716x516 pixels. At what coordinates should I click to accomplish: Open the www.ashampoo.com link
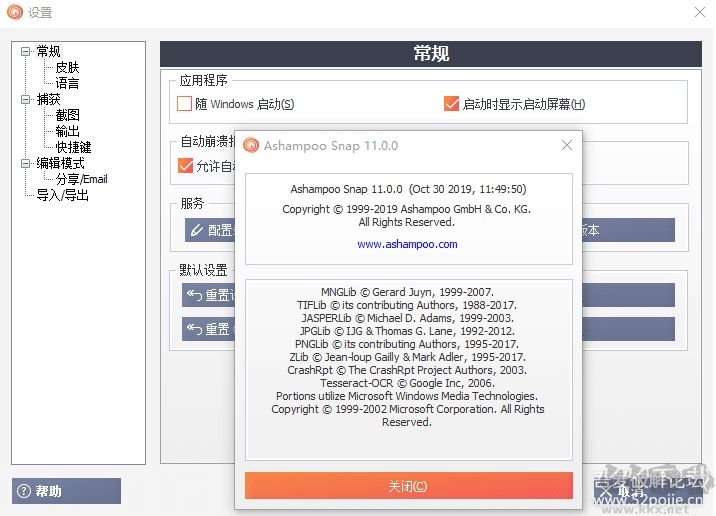tap(407, 244)
